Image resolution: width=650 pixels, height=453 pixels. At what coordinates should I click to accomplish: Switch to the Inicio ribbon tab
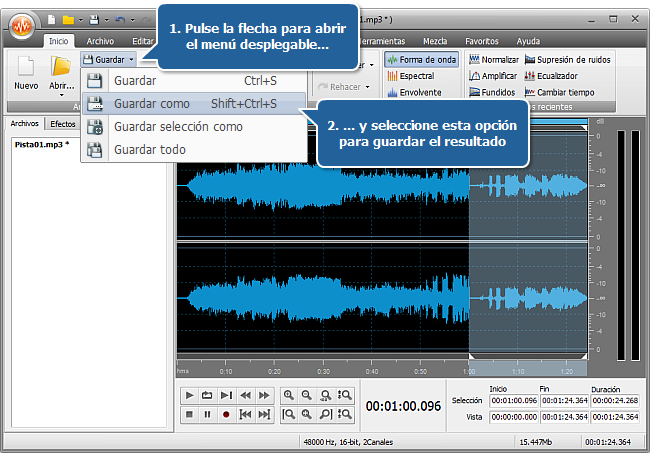[58, 41]
